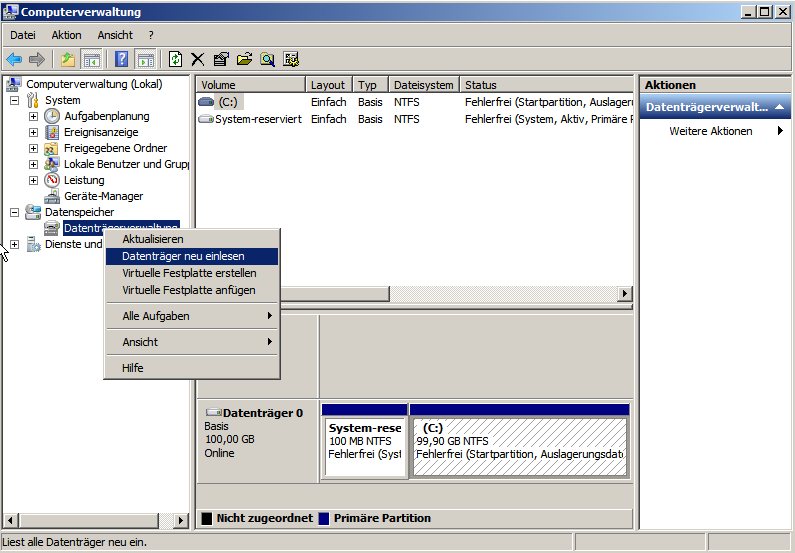Toggle the console tree show/hide toolbar button
The image size is (795, 553).
[x=91, y=59]
